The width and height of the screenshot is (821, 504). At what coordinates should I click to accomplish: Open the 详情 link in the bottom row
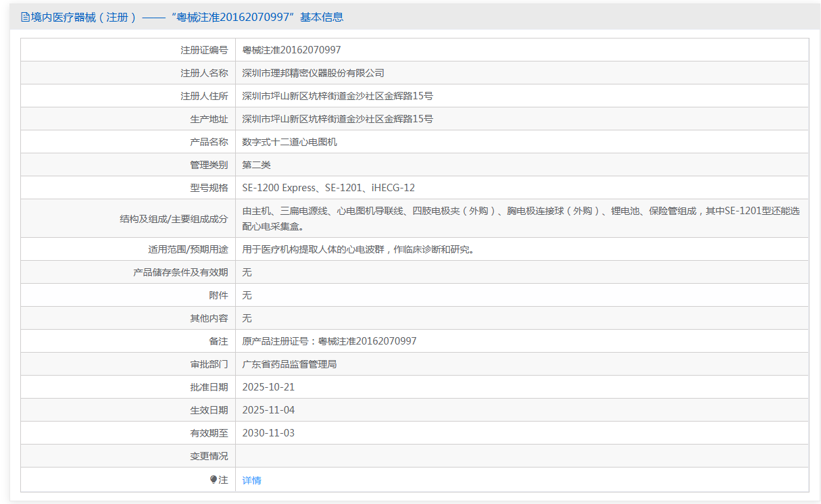[x=251, y=480]
